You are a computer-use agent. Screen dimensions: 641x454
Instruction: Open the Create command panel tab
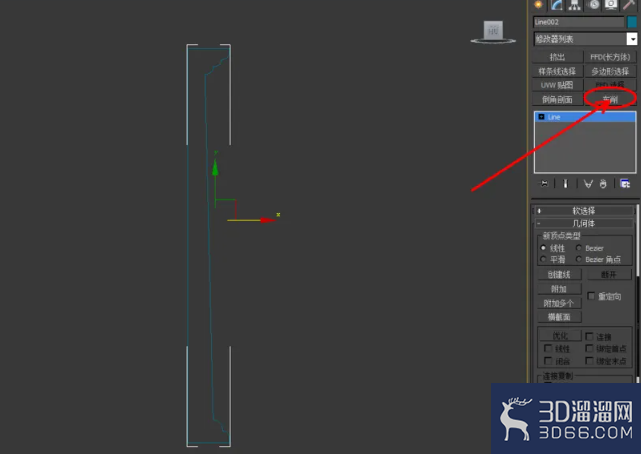(538, 4)
